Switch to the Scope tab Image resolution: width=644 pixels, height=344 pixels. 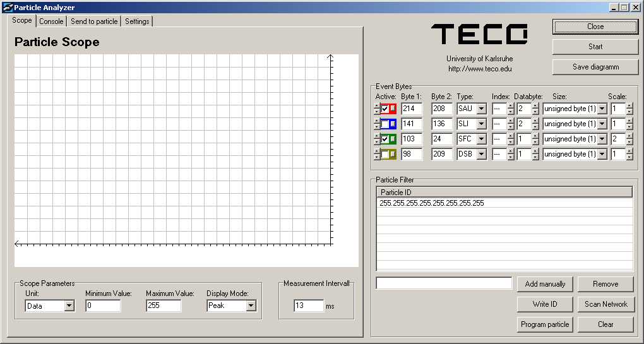[21, 21]
